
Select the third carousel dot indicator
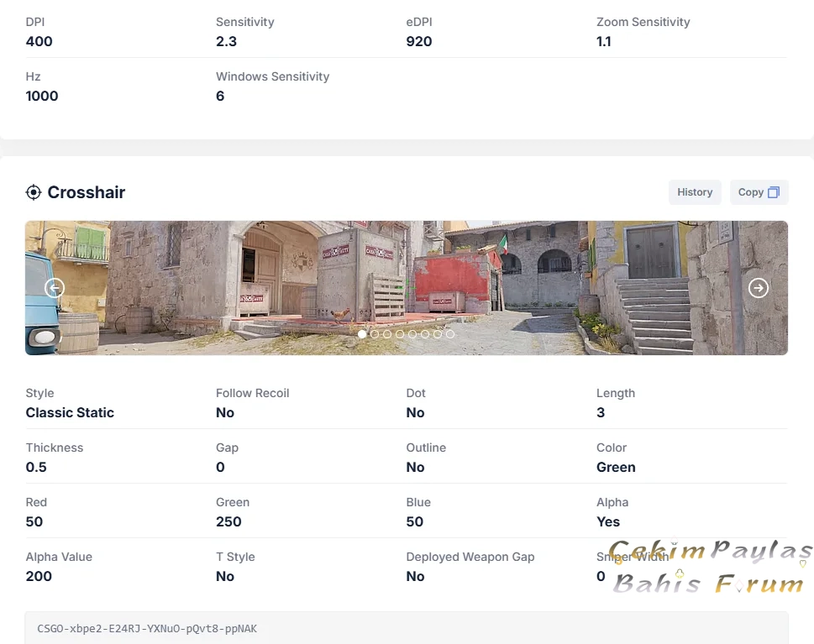pyautogui.click(x=387, y=334)
